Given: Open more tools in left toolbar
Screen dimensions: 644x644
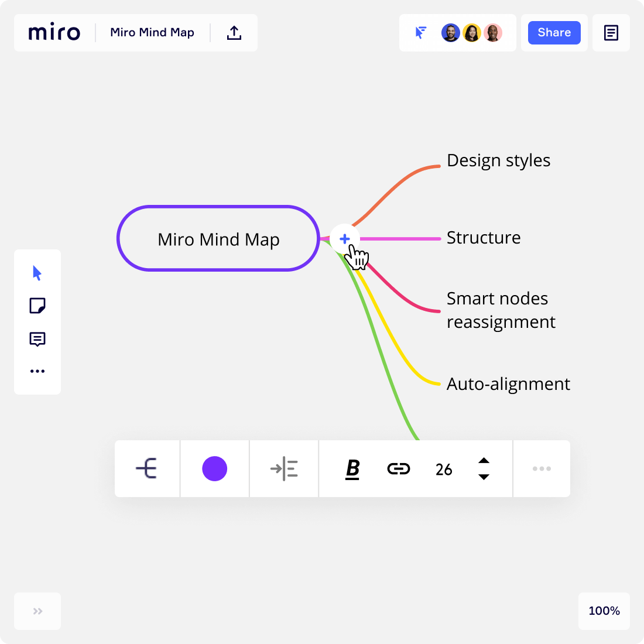Looking at the screenshot, I should click(x=37, y=371).
